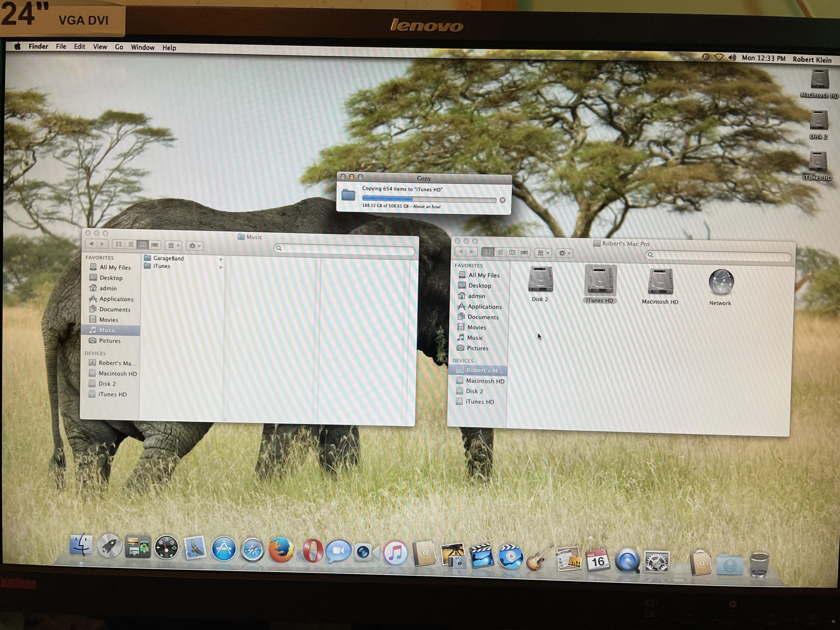The height and width of the screenshot is (630, 840).
Task: Open the Arrange dropdown in Robert's Mac Pro window
Action: [543, 253]
